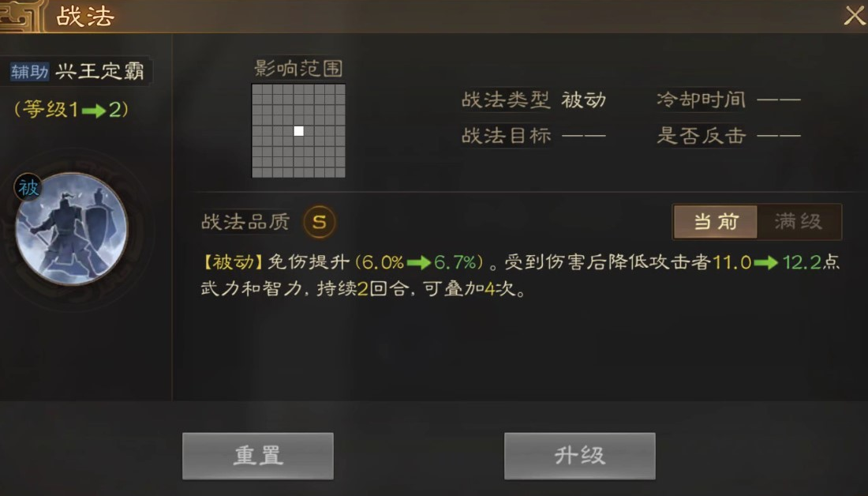Switch to the 满级 view
This screenshot has width=868, height=496.
click(799, 222)
